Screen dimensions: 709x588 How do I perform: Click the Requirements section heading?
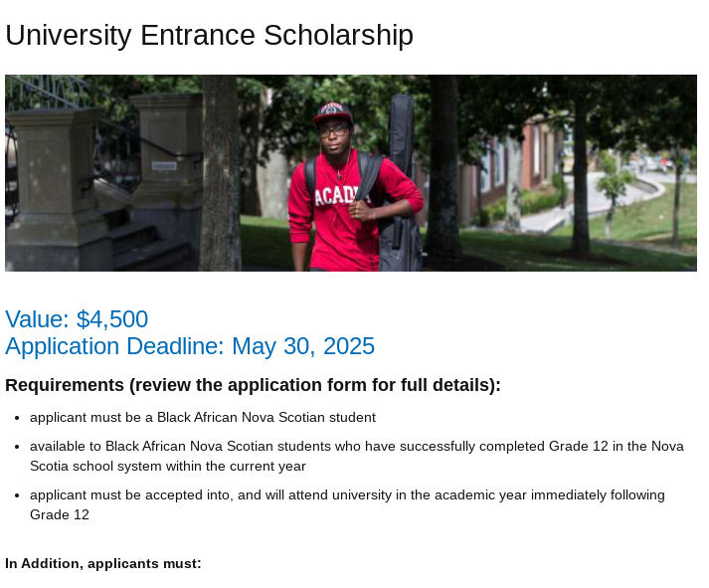(x=253, y=385)
